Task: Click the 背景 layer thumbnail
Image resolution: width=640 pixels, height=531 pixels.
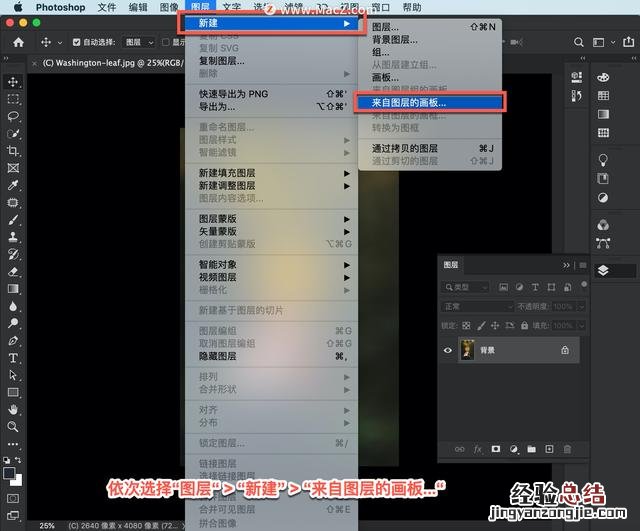Action: (468, 351)
